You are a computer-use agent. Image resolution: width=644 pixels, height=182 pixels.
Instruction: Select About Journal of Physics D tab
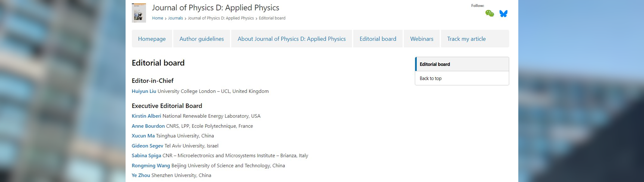(x=291, y=39)
